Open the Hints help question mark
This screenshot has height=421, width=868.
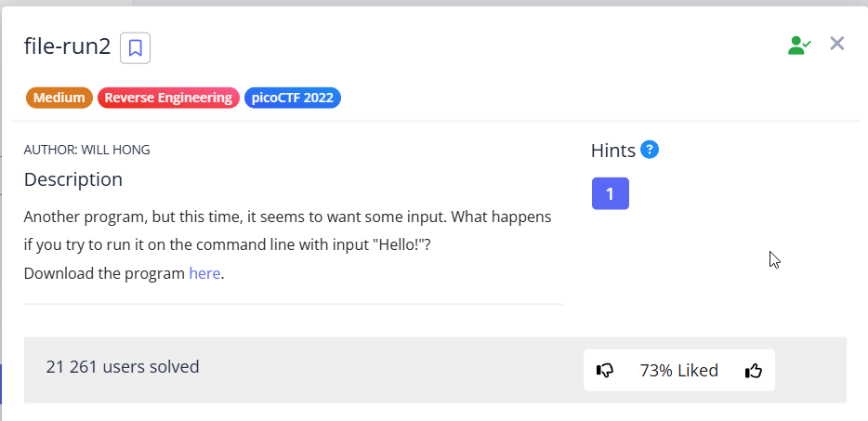click(x=650, y=150)
